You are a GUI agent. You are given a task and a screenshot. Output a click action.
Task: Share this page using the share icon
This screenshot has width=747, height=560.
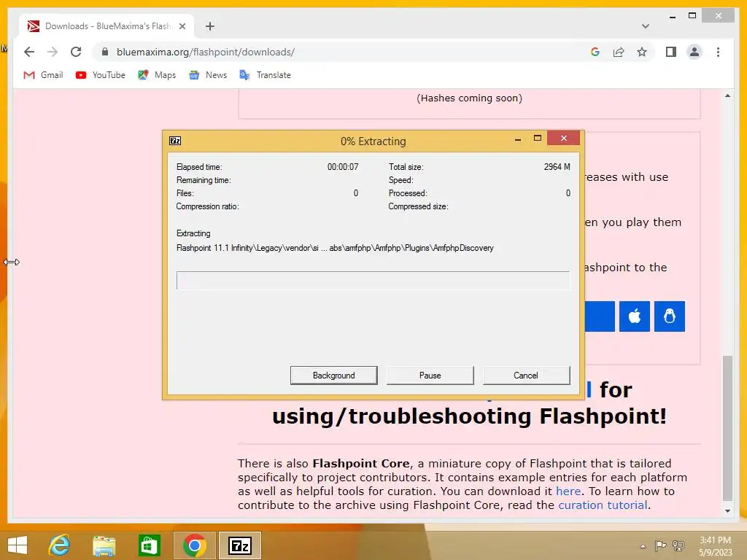[x=619, y=52]
